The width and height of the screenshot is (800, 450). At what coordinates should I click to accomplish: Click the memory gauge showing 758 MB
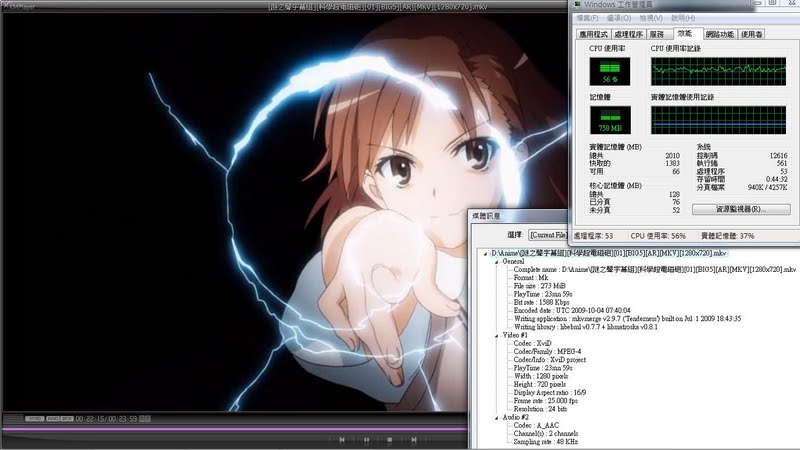tap(610, 120)
